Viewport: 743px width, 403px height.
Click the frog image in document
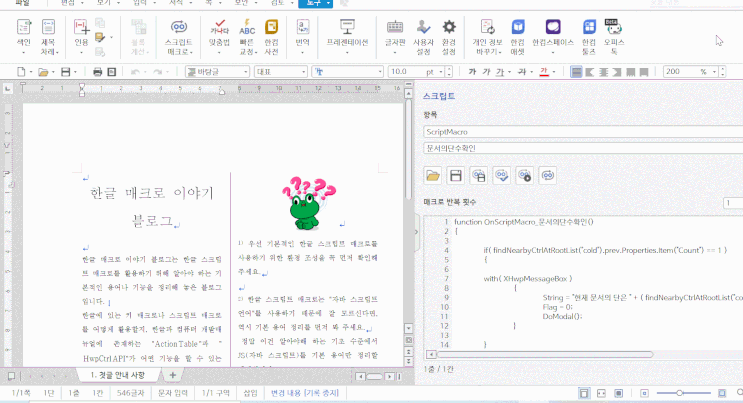[308, 203]
